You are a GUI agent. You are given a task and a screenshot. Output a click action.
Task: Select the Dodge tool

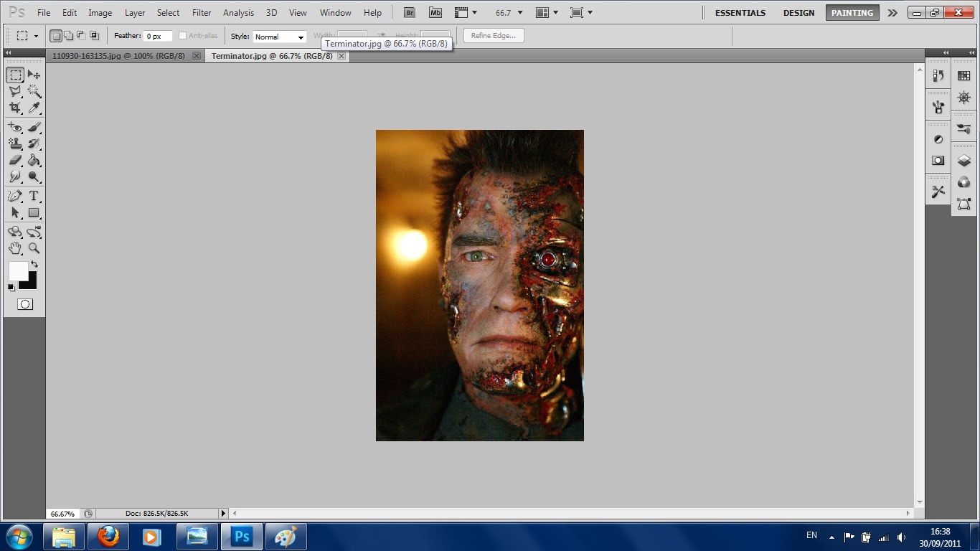(34, 176)
